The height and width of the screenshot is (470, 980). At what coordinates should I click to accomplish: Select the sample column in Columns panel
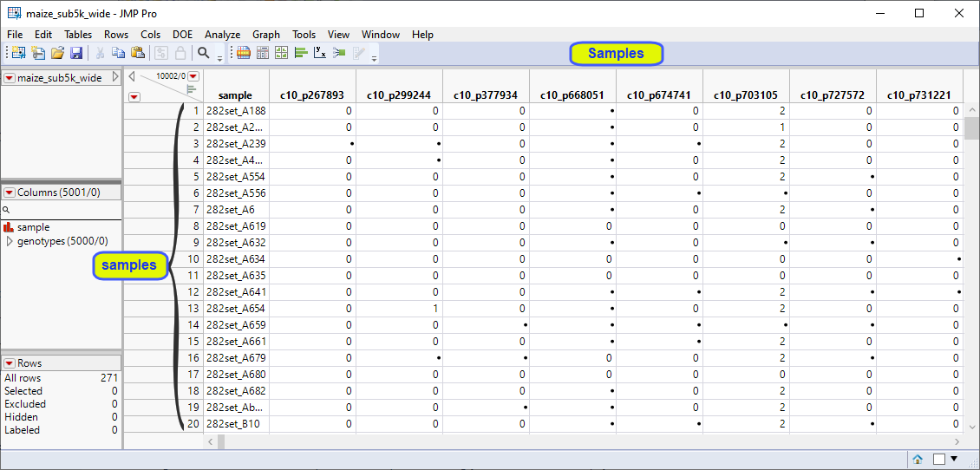click(x=33, y=227)
